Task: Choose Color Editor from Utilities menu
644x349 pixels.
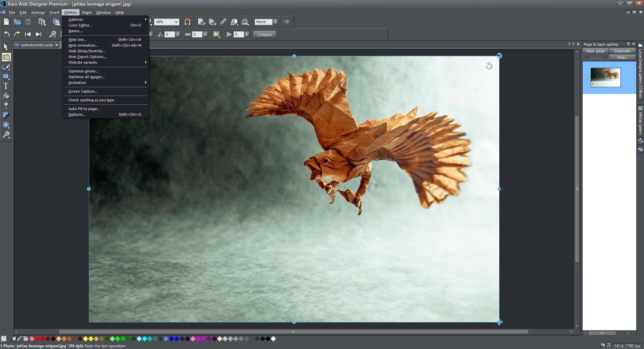Action: (x=105, y=25)
